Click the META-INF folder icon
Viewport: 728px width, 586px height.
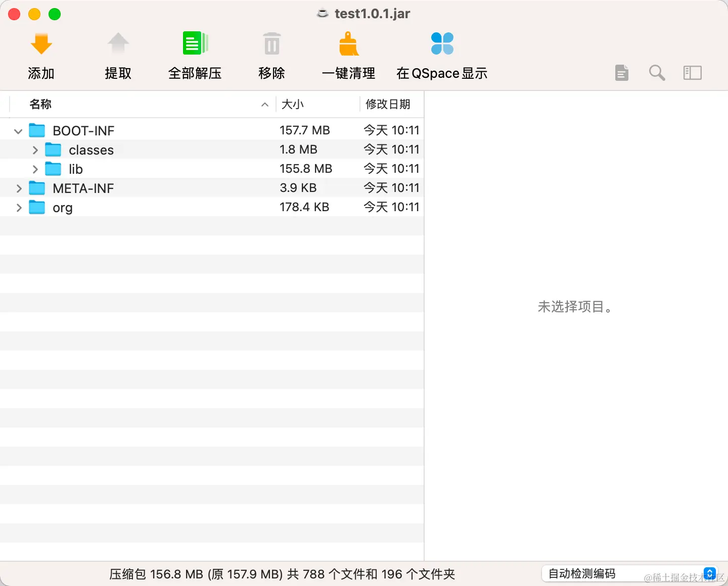[x=37, y=188]
